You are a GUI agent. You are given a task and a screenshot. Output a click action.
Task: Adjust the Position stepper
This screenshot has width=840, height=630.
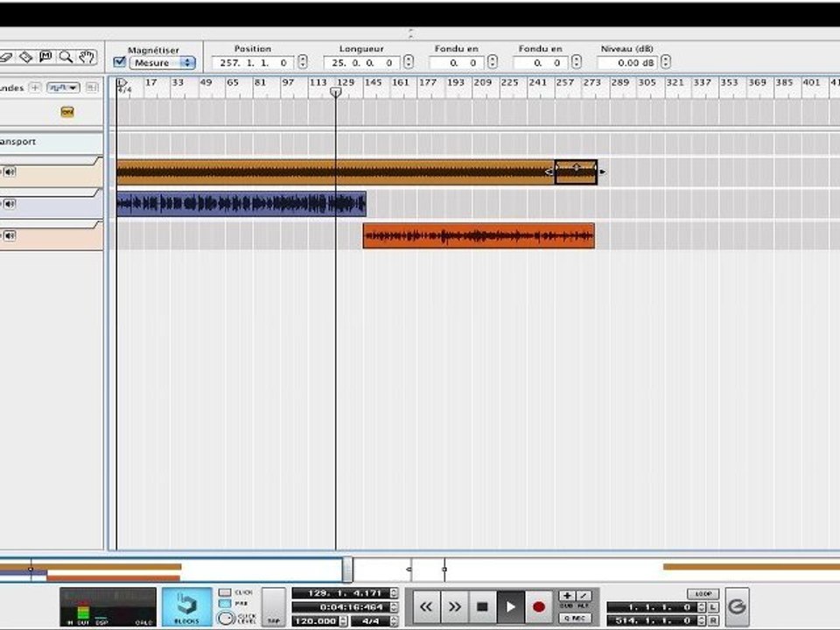(x=303, y=62)
